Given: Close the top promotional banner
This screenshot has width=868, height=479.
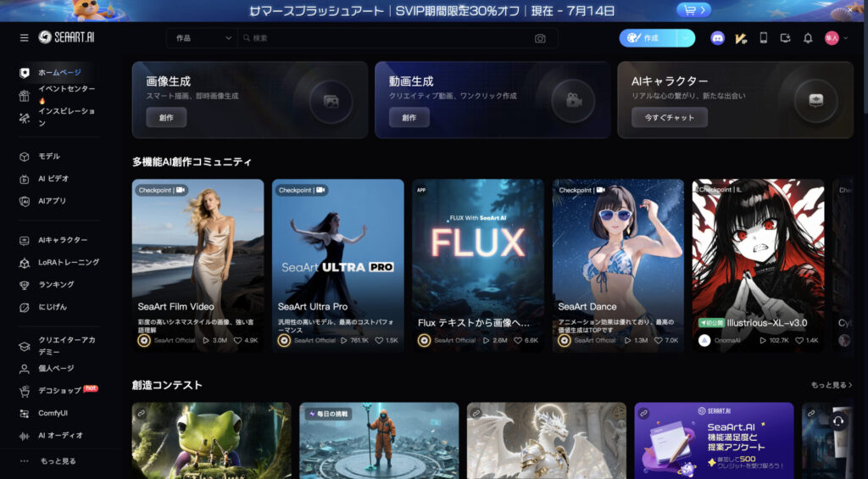Looking at the screenshot, I should (x=850, y=9).
